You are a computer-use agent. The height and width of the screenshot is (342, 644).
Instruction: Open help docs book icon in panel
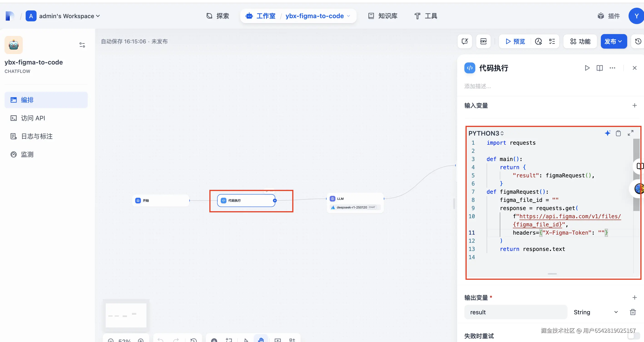pos(599,68)
